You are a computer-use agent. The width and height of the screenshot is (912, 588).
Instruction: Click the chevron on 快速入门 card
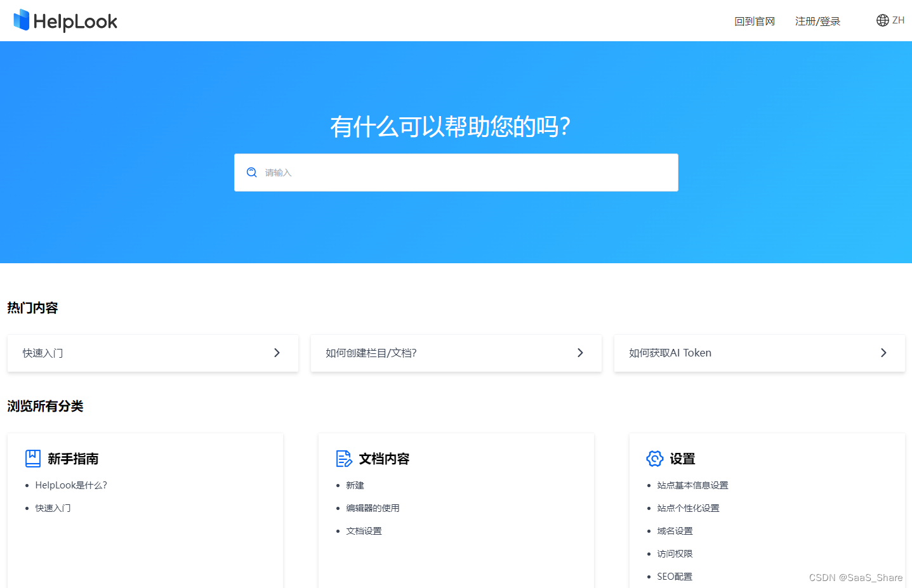pos(277,353)
